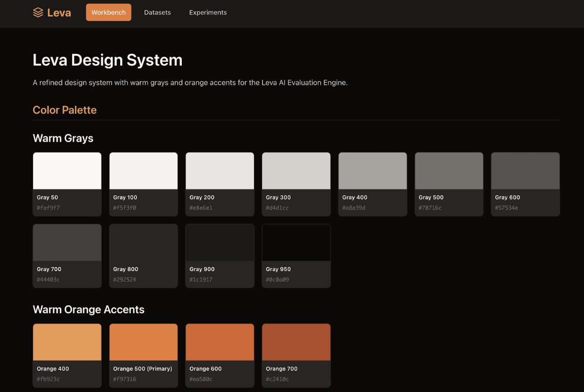Click the Leva stacked layers logo icon
This screenshot has width=584, height=392.
click(x=38, y=13)
